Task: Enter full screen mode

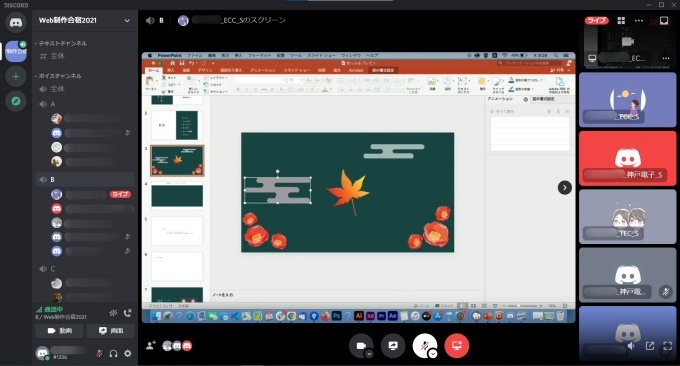Action: (x=667, y=346)
